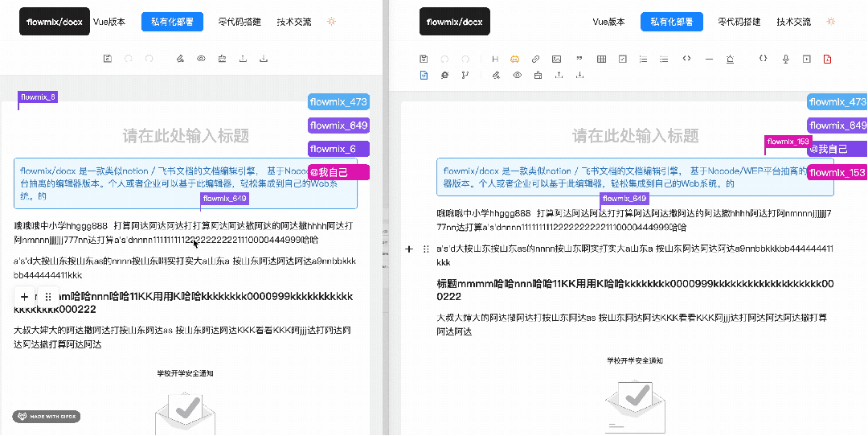Clear content with the brush icon in the right window
The width and height of the screenshot is (868, 436).
coord(538,76)
